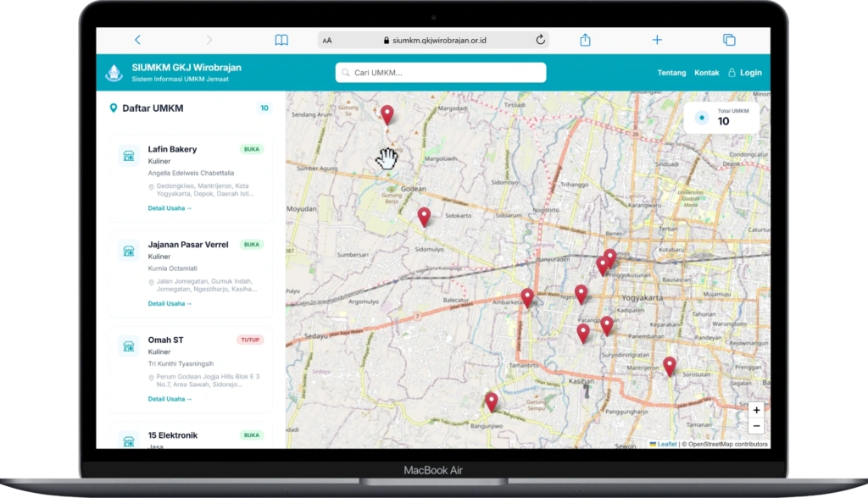Viewport: 868px width, 498px height.
Task: Click Omah ST owner Tri Kunthi Tyasningsih
Action: [x=181, y=363]
